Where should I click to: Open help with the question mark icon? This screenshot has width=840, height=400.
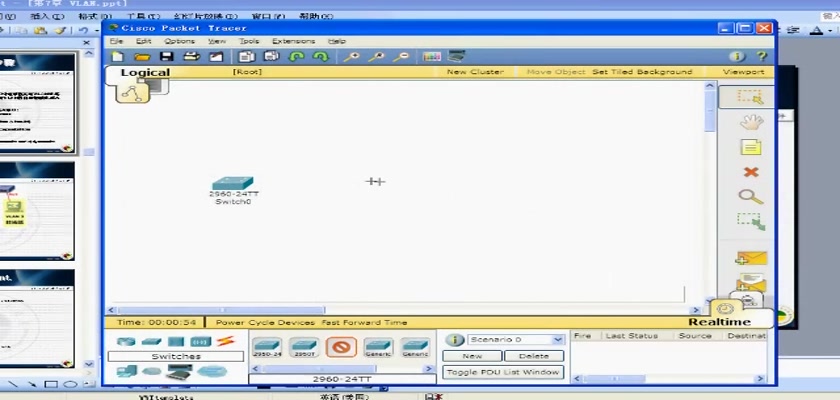[x=761, y=56]
